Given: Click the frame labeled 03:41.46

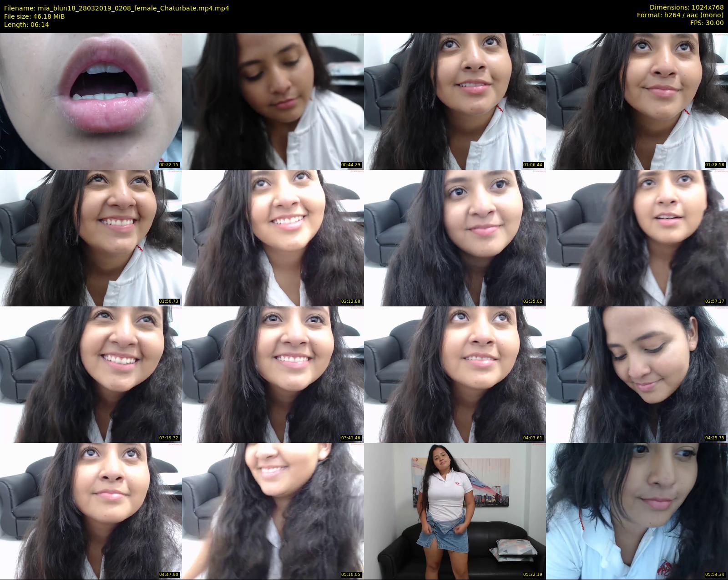Looking at the screenshot, I should tap(273, 374).
